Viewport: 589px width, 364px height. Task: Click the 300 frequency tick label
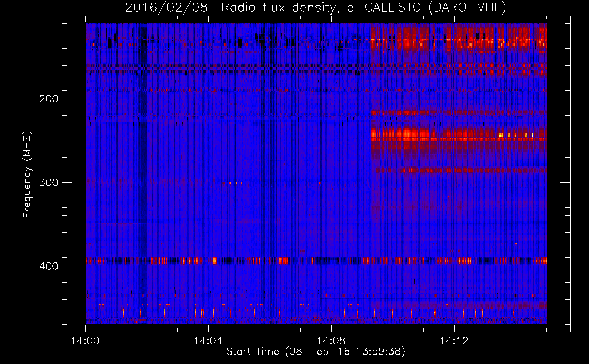click(x=49, y=182)
